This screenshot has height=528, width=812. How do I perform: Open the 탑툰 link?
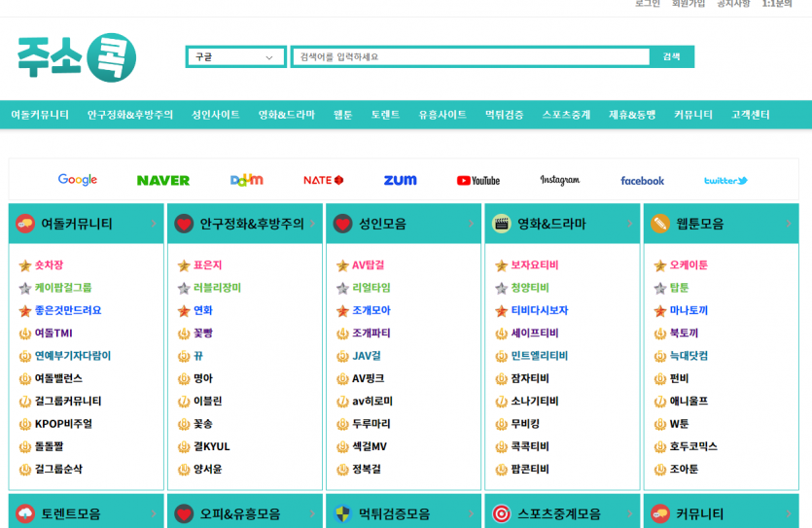pyautogui.click(x=679, y=288)
